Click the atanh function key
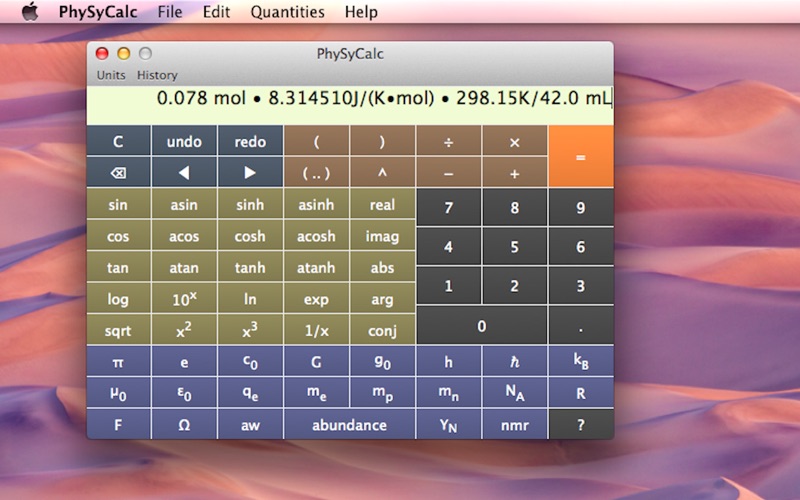Screen dimensions: 800x500 (x=316, y=267)
